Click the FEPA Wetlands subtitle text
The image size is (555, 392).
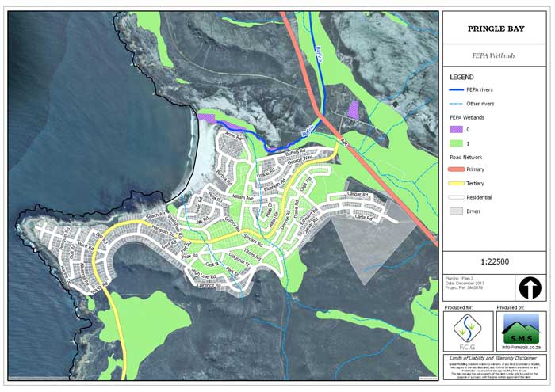[x=494, y=55]
